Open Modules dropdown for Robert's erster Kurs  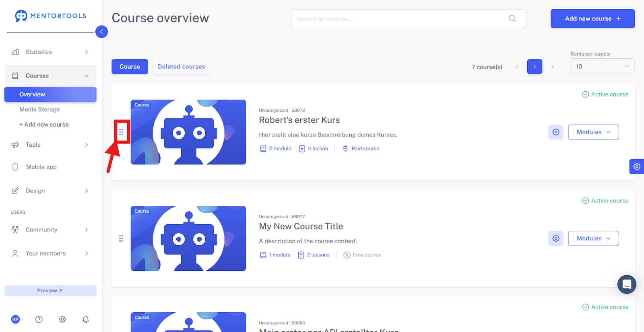click(593, 132)
